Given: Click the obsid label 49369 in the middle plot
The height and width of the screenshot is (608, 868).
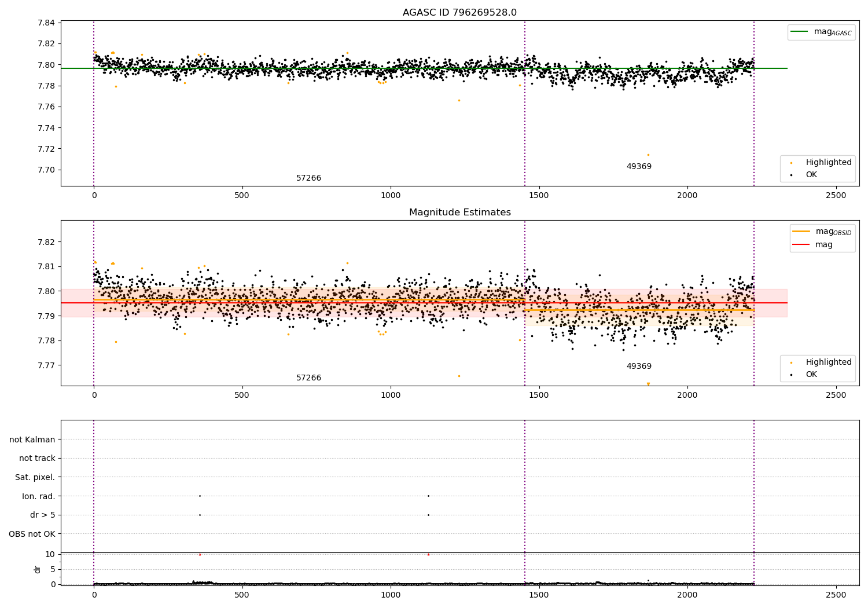Looking at the screenshot, I should tap(639, 367).
